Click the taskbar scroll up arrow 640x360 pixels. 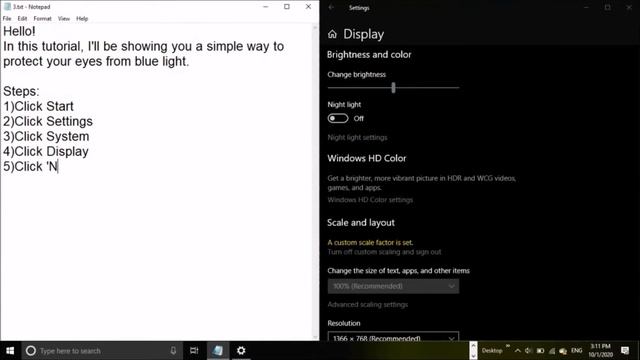point(473,346)
